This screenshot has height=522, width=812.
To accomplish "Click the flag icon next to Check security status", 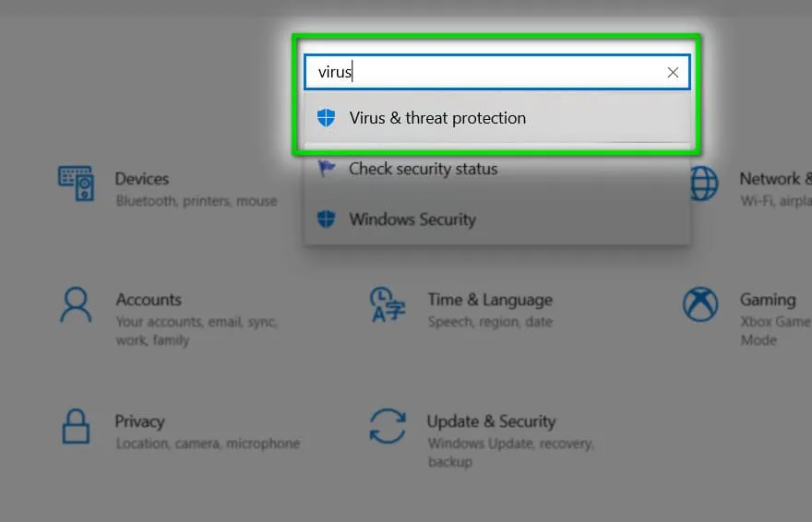I will click(x=327, y=168).
